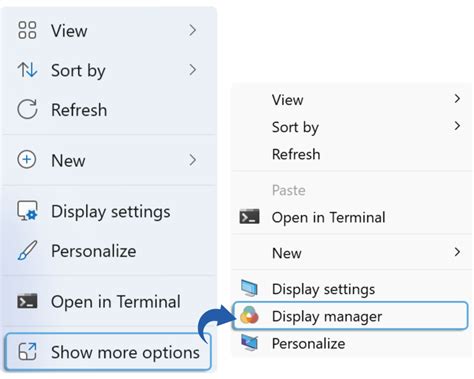Click the Show more options expand icon
This screenshot has width=474, height=379.
(x=27, y=352)
